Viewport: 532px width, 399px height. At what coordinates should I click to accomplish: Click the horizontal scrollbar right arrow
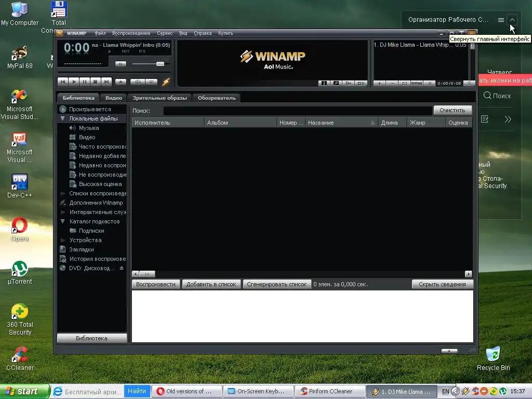click(469, 274)
